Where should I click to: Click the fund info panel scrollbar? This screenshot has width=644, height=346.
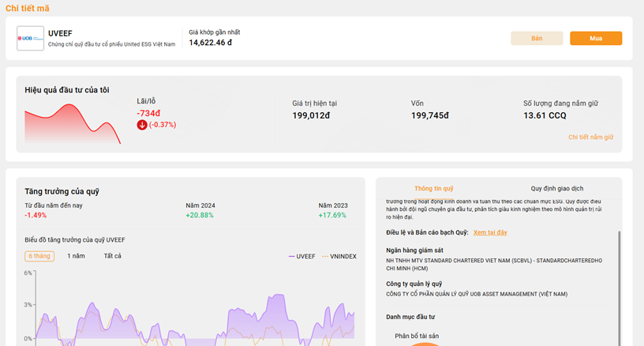(620, 288)
